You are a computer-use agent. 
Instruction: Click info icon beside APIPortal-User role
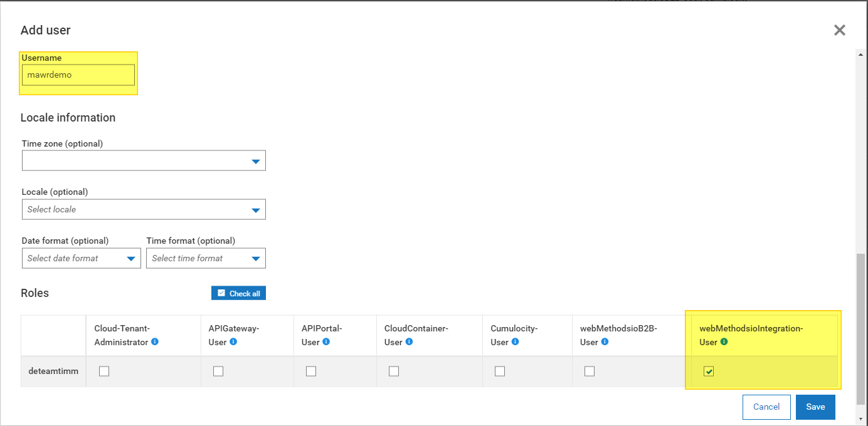point(326,342)
